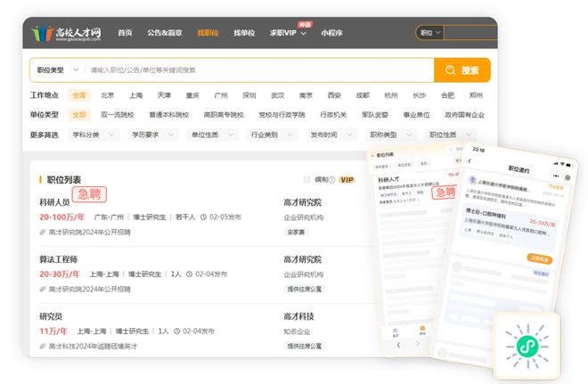Filter unit type by 政府国有企业
The height and width of the screenshot is (384, 588).
click(464, 115)
